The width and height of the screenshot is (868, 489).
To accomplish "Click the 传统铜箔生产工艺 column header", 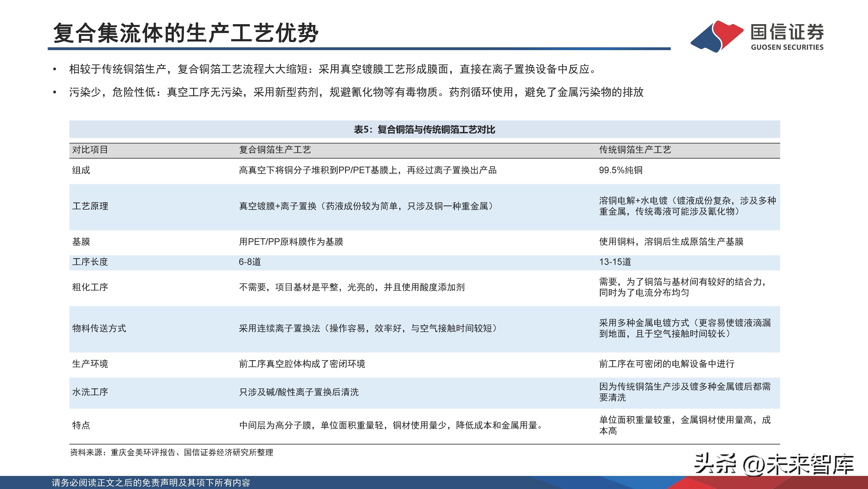I will point(635,150).
